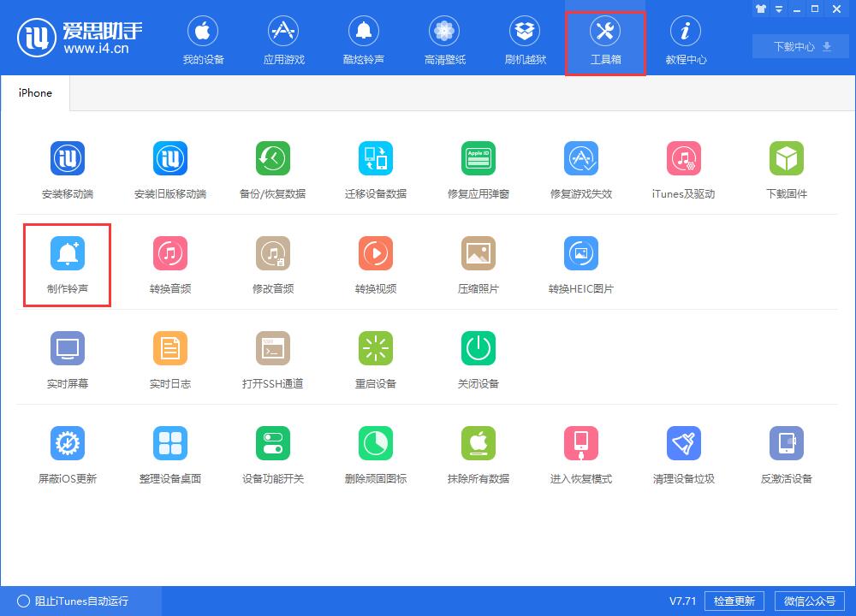The image size is (856, 616).
Task: Select the 打开SSH通道 SSH tunnel tool
Action: (x=272, y=358)
